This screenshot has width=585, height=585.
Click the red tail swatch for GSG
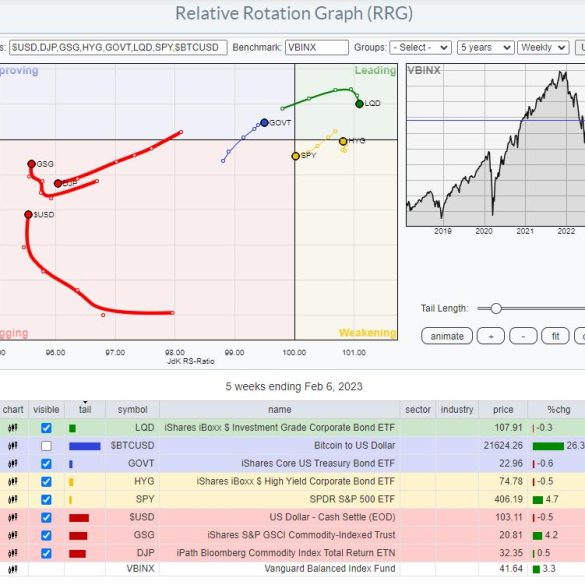78,536
